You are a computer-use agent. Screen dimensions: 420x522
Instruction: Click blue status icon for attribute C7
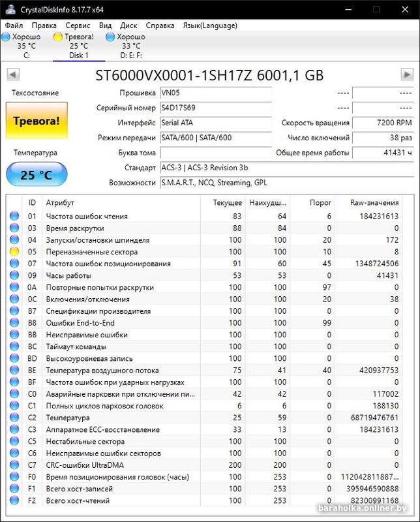point(14,465)
